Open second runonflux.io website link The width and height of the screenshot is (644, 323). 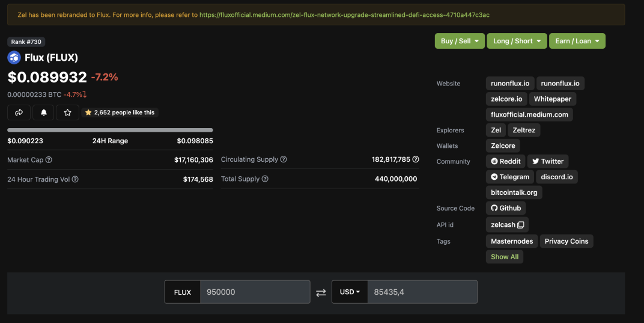(x=560, y=83)
